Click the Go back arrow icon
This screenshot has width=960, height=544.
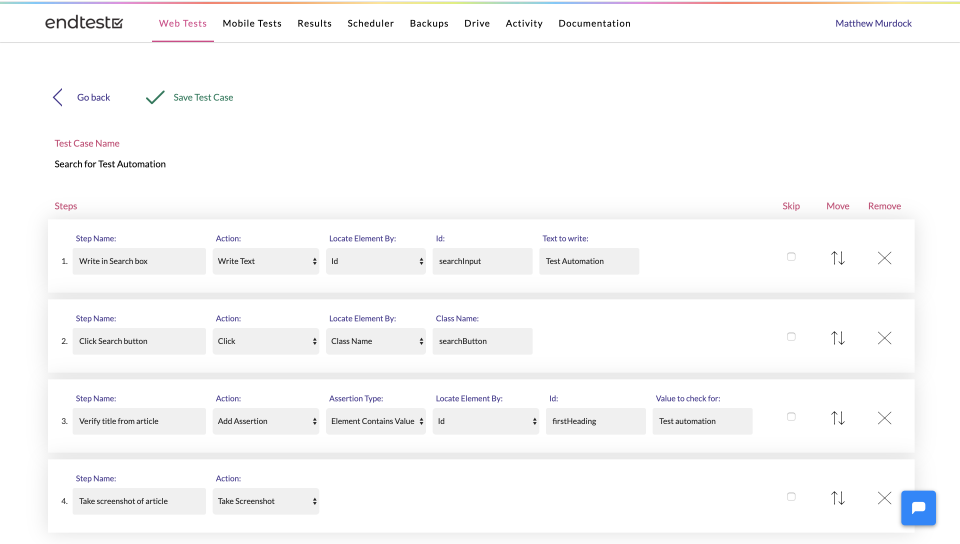(x=58, y=97)
